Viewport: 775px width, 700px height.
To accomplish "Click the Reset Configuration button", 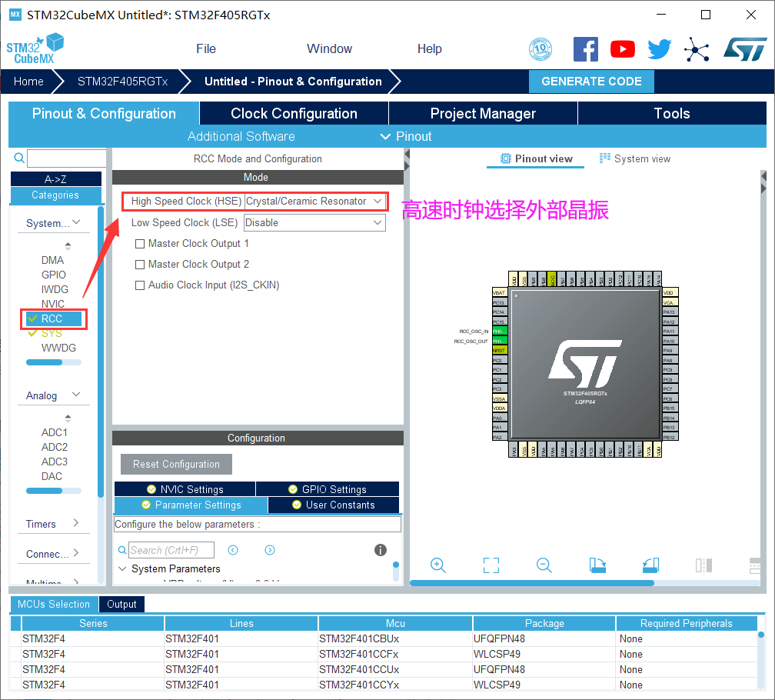I will 176,464.
